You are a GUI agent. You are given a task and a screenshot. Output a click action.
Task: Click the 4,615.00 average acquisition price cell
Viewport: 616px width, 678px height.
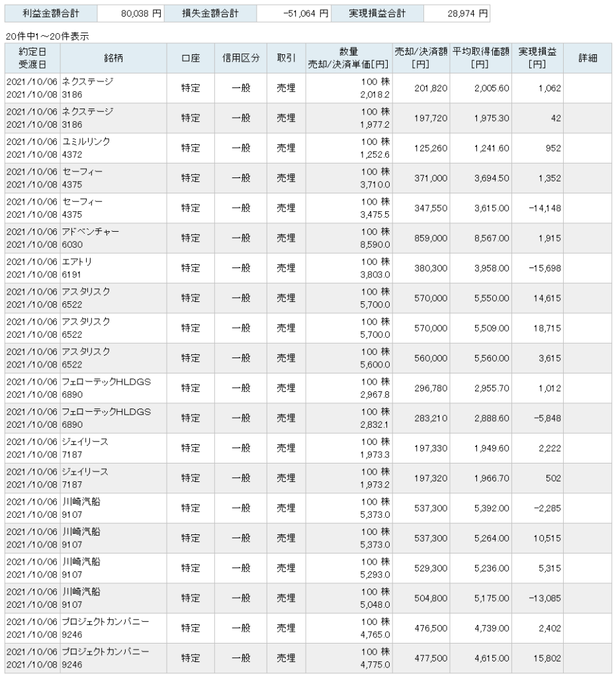pyautogui.click(x=492, y=658)
